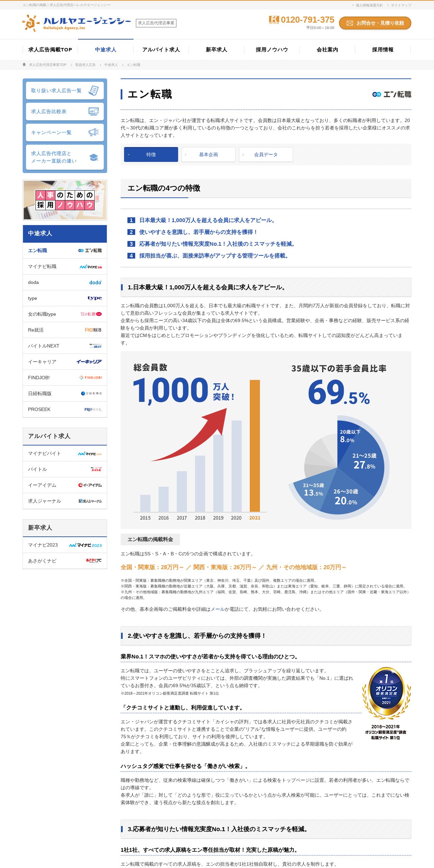
Task: Click マイナビ2023 logo in sidebar
Action: tap(86, 545)
